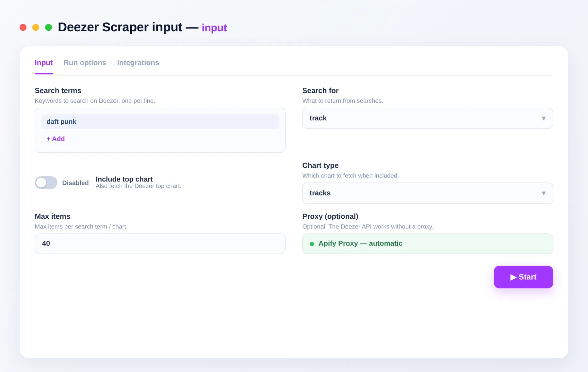The height and width of the screenshot is (372, 588).
Task: Click the green maximize window dot
Action: point(48,27)
